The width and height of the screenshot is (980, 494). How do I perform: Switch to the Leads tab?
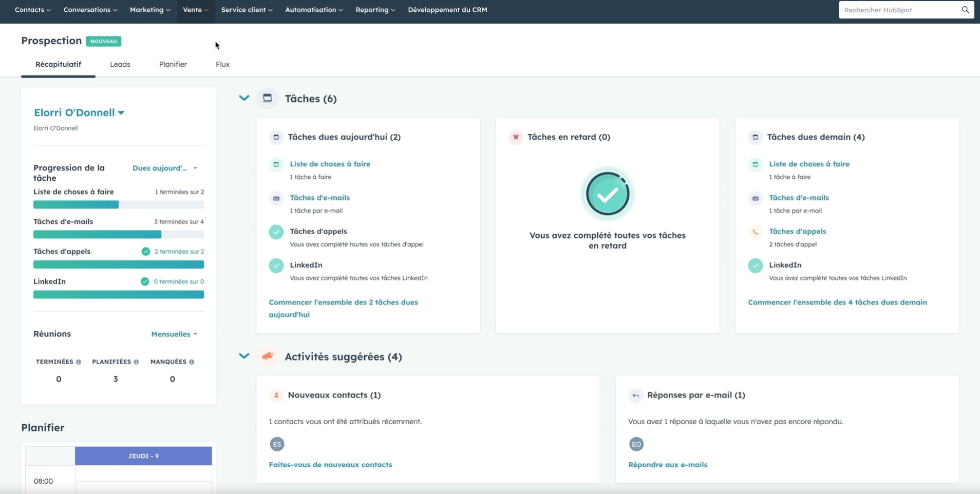coord(120,64)
